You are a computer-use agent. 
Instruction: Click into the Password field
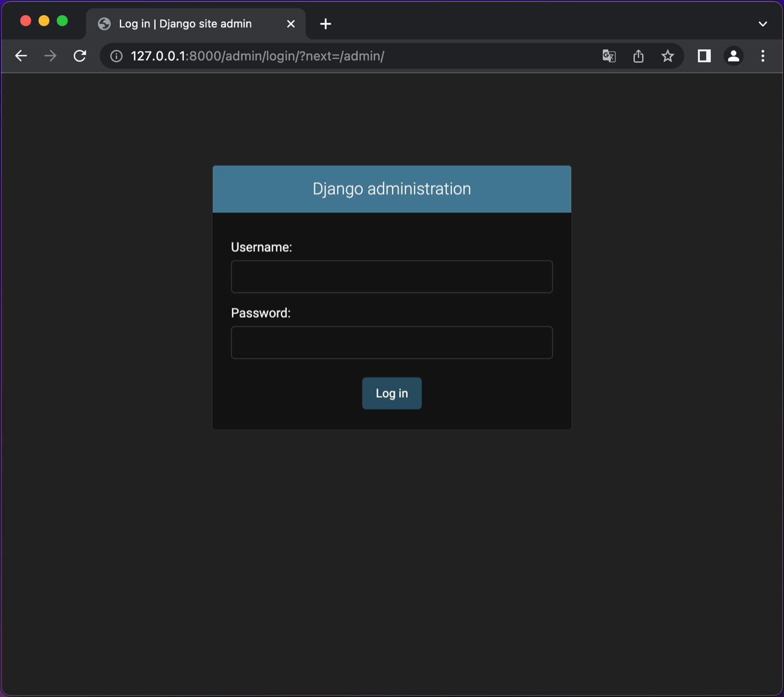(x=392, y=342)
